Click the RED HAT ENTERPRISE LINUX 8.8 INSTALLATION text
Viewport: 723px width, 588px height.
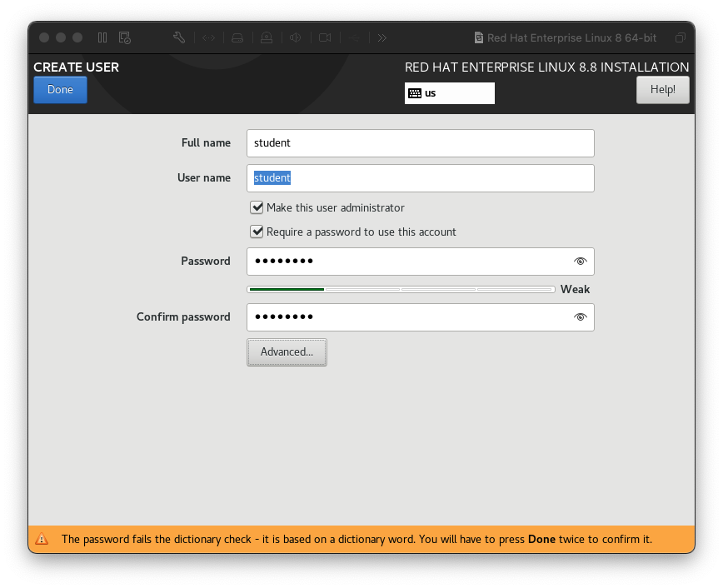[547, 67]
